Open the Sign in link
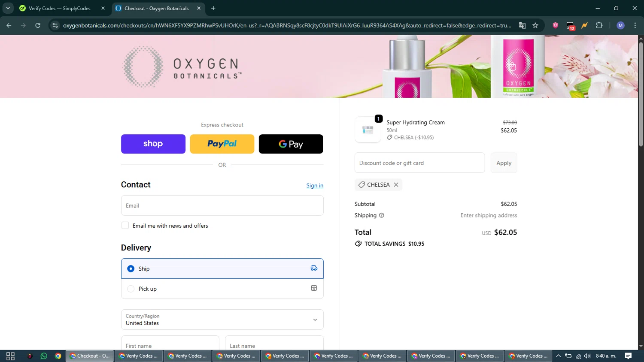Viewport: 644px width, 362px height. click(315, 185)
